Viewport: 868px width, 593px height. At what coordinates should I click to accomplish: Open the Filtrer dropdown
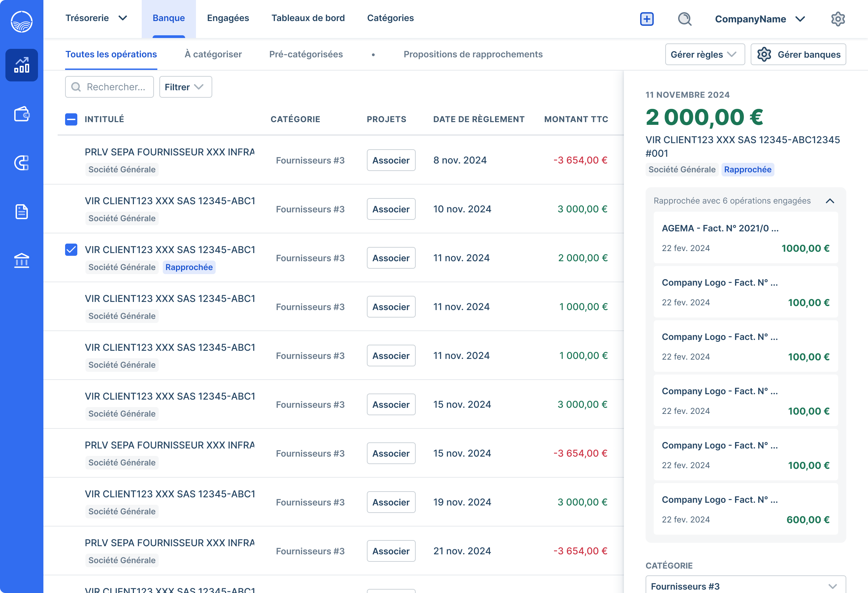185,87
